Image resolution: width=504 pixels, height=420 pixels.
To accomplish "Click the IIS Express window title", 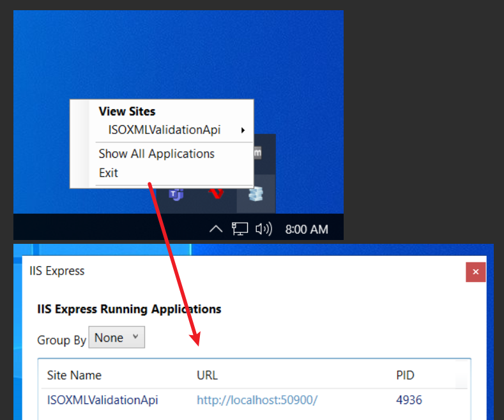I will pos(57,271).
